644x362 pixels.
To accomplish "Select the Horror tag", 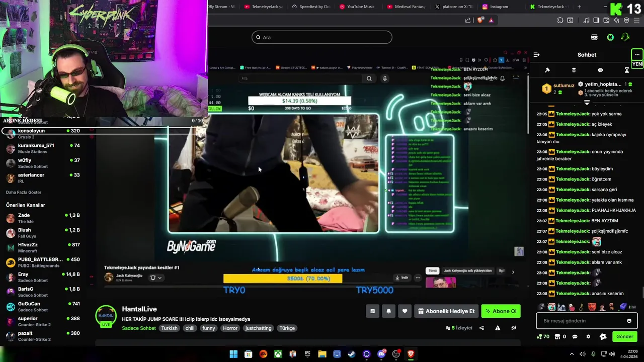I will [230, 328].
